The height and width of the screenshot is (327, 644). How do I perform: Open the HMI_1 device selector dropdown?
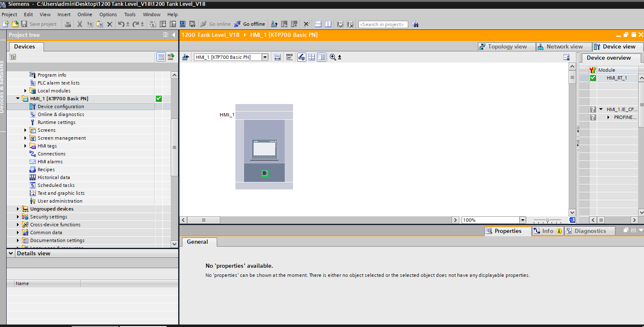tap(265, 57)
